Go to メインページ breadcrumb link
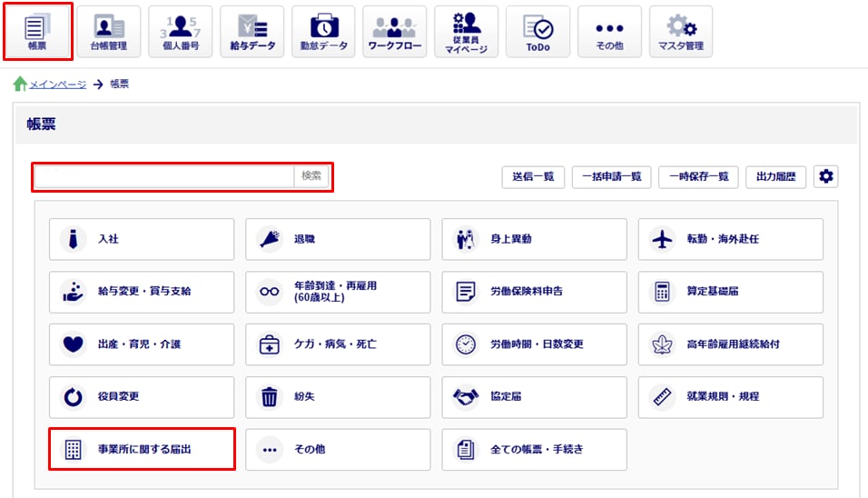The height and width of the screenshot is (498, 868). pos(57,85)
